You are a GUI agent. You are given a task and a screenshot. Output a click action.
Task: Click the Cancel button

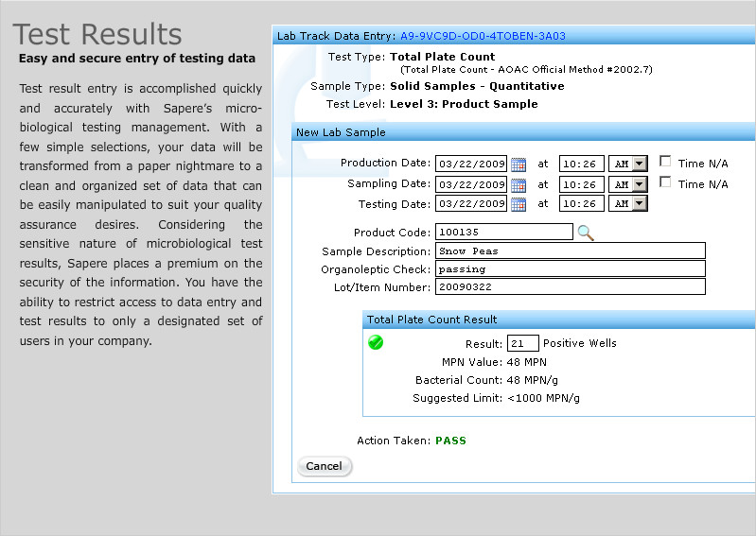click(x=324, y=466)
